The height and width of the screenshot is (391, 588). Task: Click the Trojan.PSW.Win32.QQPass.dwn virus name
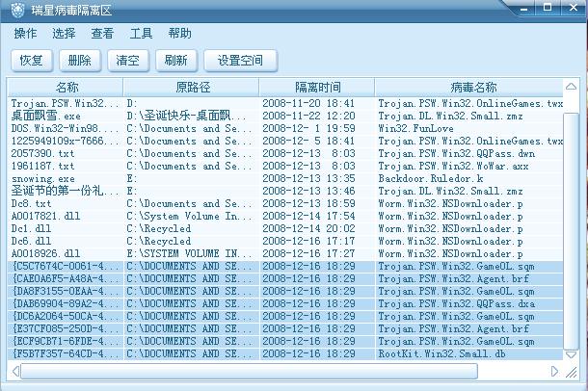click(456, 153)
